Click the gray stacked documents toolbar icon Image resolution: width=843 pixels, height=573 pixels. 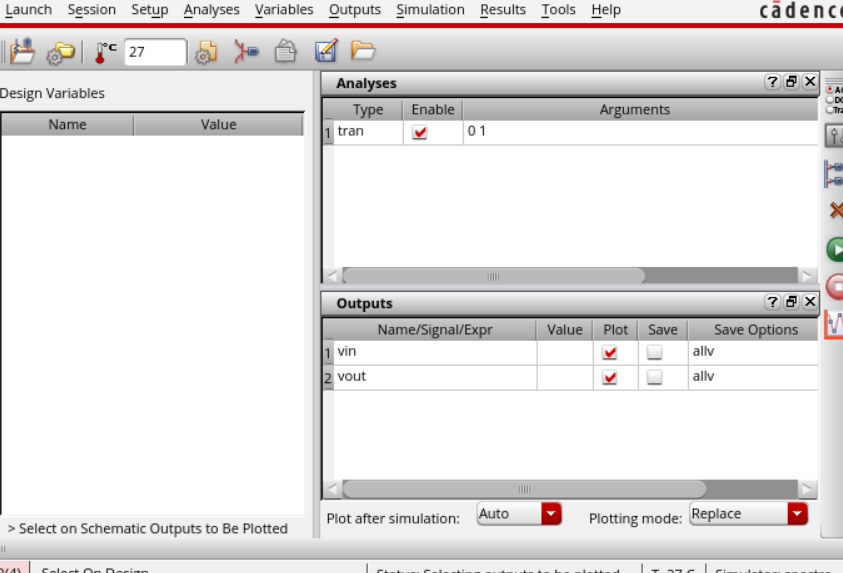[285, 52]
